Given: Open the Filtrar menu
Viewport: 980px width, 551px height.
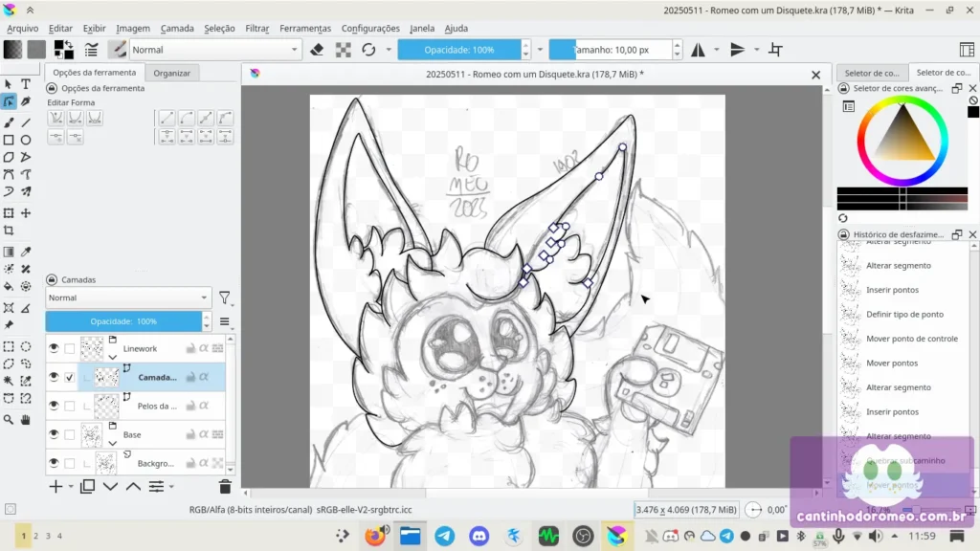Looking at the screenshot, I should 256,28.
